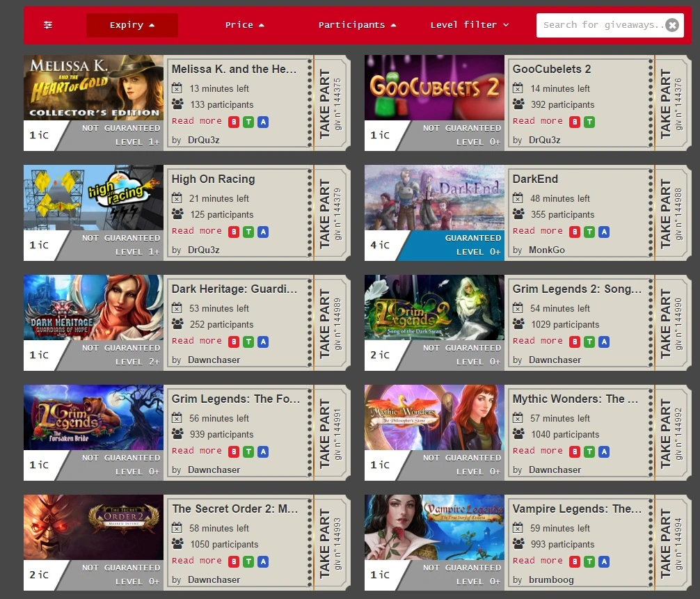Open the Grim Legends: The Fo... title

click(x=236, y=399)
